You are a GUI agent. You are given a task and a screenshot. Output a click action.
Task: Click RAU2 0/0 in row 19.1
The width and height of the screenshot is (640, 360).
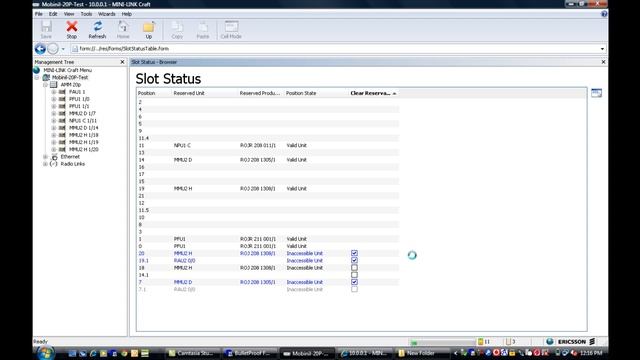click(184, 260)
